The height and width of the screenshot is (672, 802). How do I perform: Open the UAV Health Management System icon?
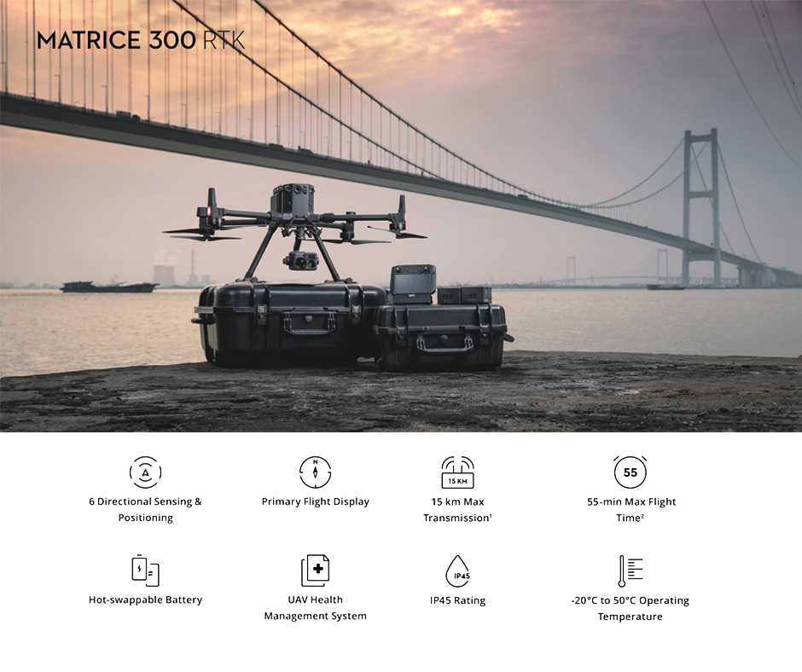pyautogui.click(x=317, y=570)
